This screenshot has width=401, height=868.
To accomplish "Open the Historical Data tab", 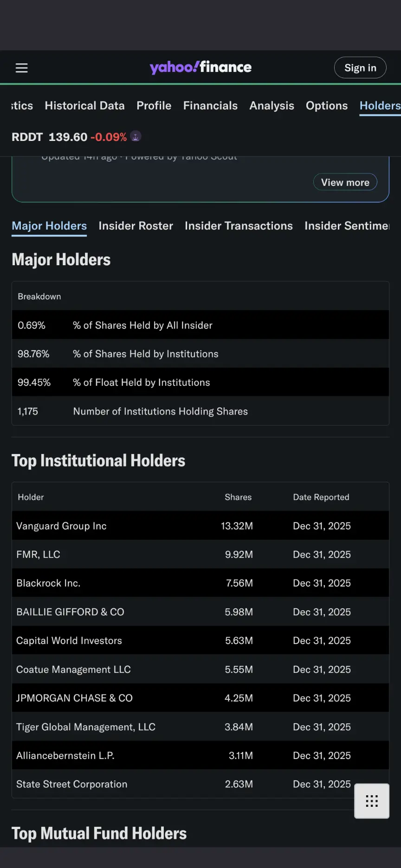I will tap(84, 106).
